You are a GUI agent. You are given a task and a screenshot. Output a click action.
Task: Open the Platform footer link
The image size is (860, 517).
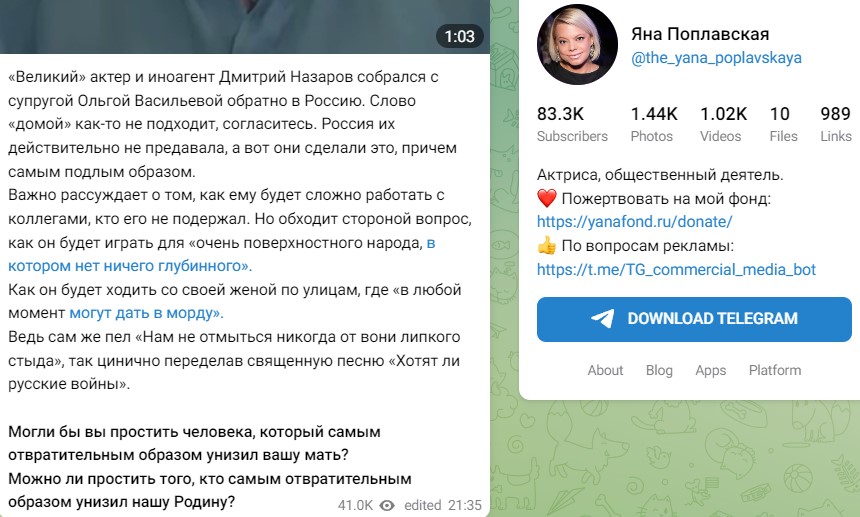(x=774, y=370)
